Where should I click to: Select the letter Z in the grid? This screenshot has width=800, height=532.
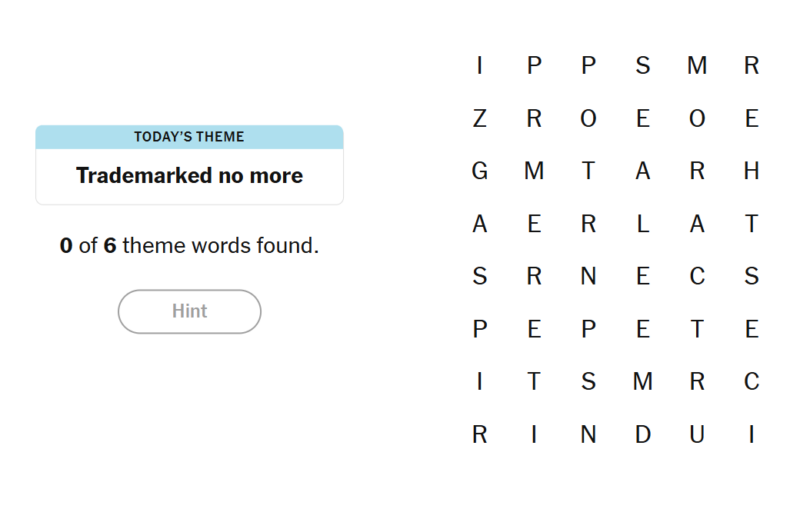pyautogui.click(x=480, y=119)
